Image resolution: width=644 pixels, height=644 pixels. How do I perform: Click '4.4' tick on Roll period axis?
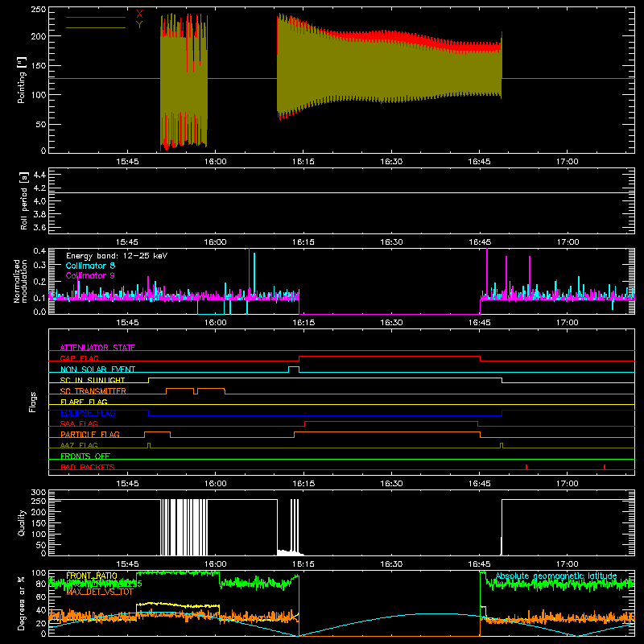39,175
